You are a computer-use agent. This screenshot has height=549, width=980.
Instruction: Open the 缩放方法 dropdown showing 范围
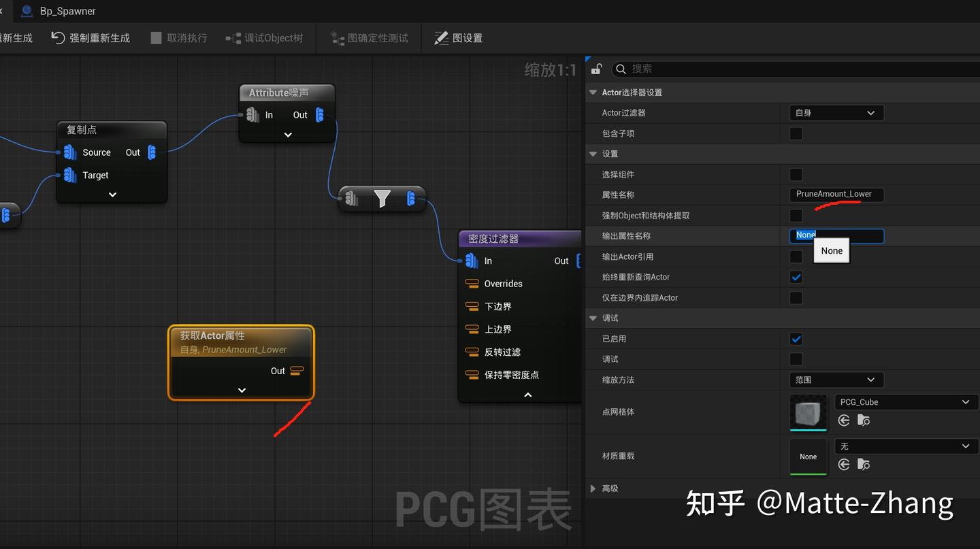pos(836,380)
